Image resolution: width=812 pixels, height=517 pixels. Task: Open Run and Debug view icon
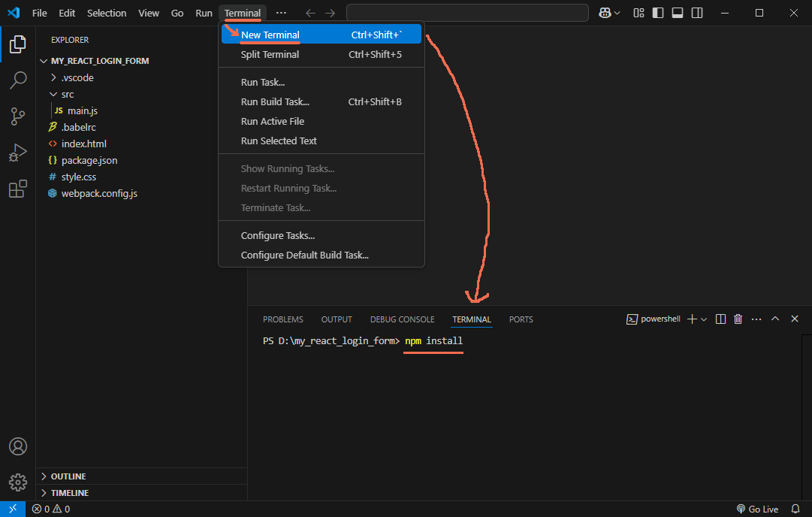pyautogui.click(x=18, y=153)
